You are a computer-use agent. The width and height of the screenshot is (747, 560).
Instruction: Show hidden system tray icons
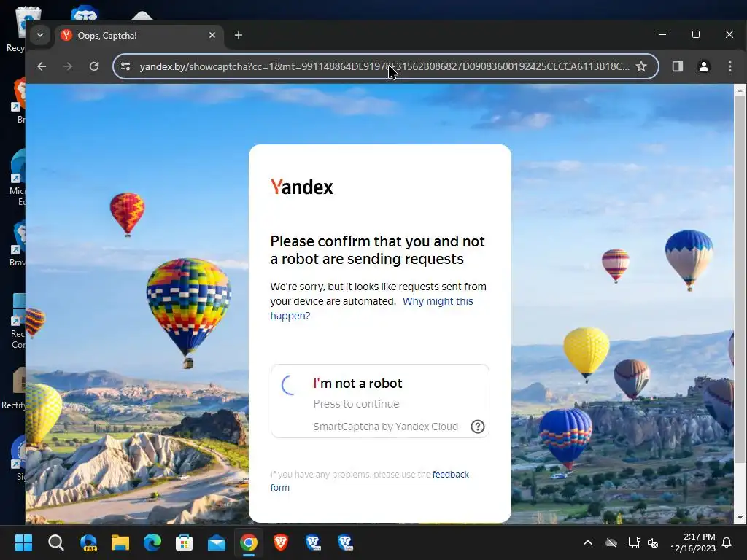coord(588,542)
